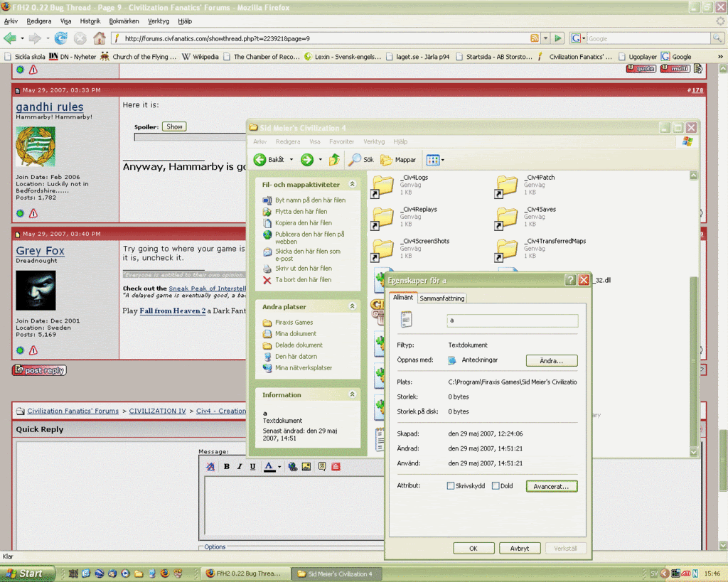Screen dimensions: 728x582
Task: Reload the page in Firefox
Action: pos(61,38)
